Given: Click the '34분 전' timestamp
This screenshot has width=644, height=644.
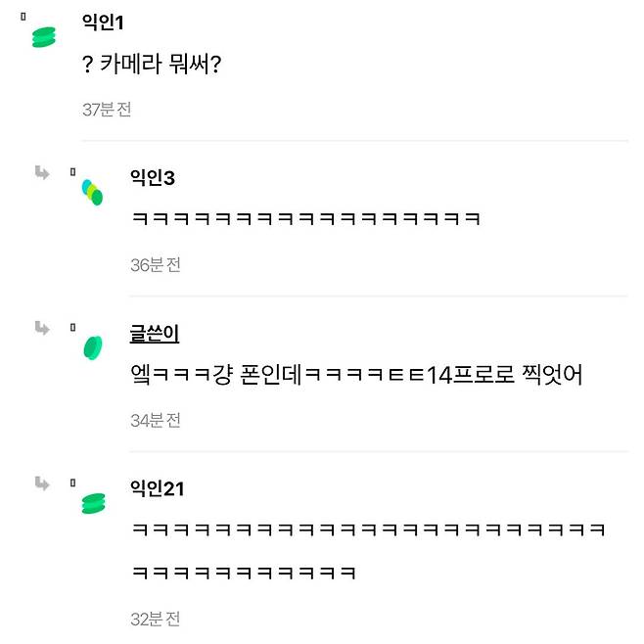Looking at the screenshot, I should click(156, 420).
